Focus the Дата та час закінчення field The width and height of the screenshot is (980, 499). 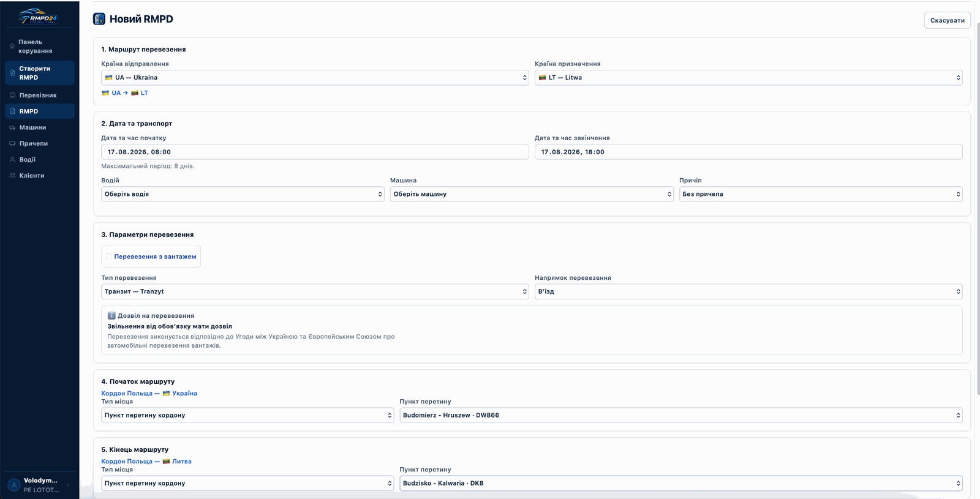point(748,152)
